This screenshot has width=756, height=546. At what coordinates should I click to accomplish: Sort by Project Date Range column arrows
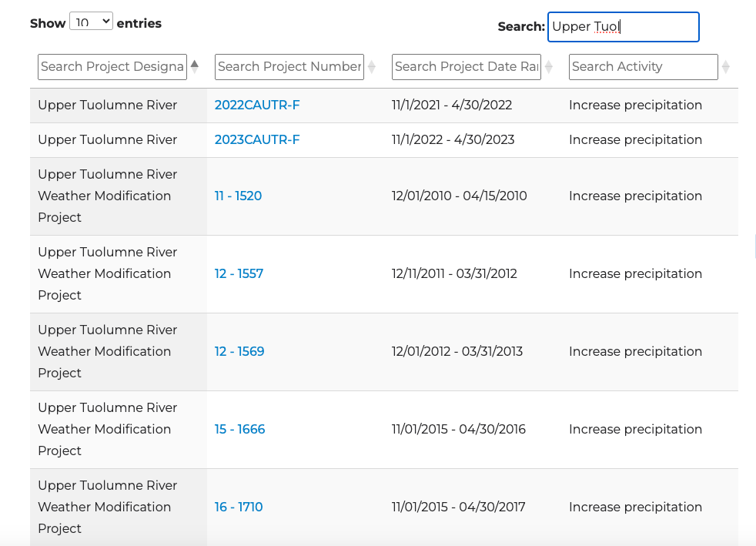[x=549, y=66]
